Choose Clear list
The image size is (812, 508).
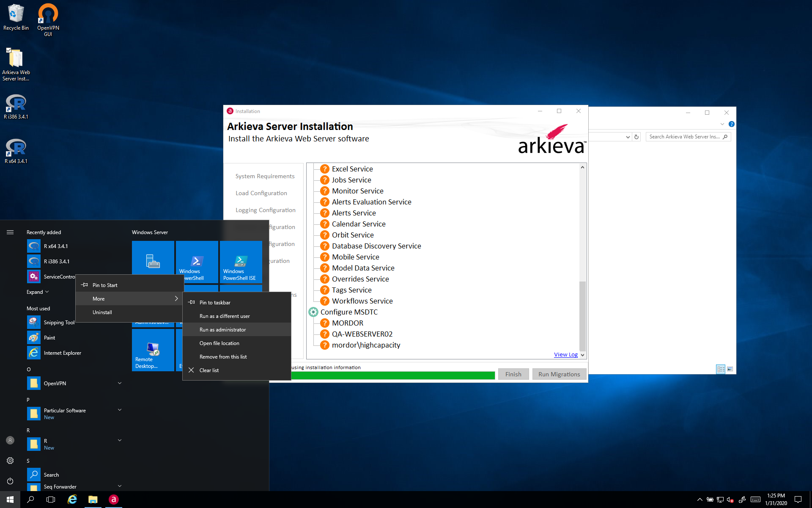237,370
